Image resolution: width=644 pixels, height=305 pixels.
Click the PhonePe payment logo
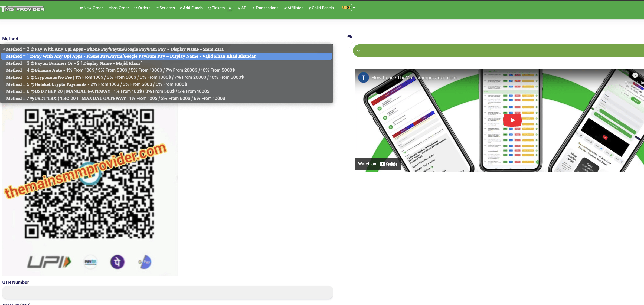(x=117, y=262)
